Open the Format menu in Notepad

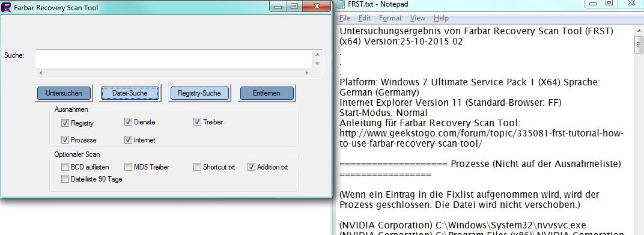(x=390, y=18)
